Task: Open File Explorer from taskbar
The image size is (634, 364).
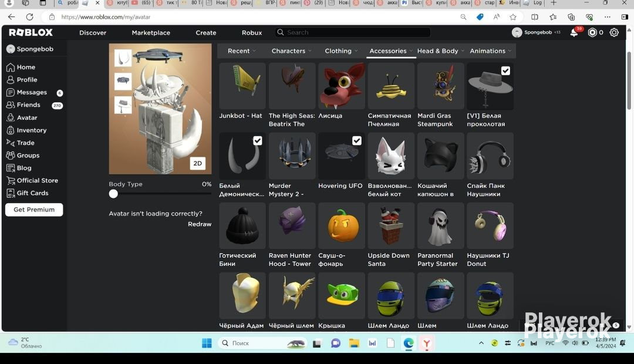Action: 354,343
